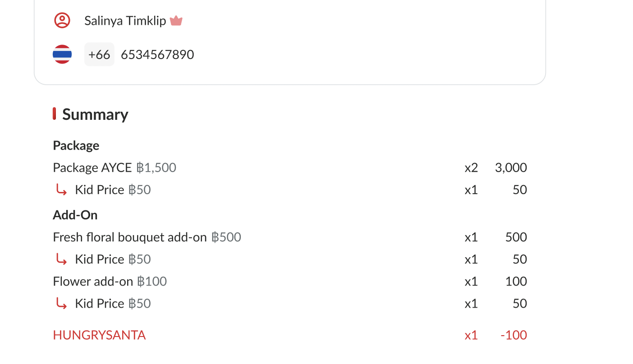
Task: Click the arrow icon under Package AYCE
Action: click(61, 190)
